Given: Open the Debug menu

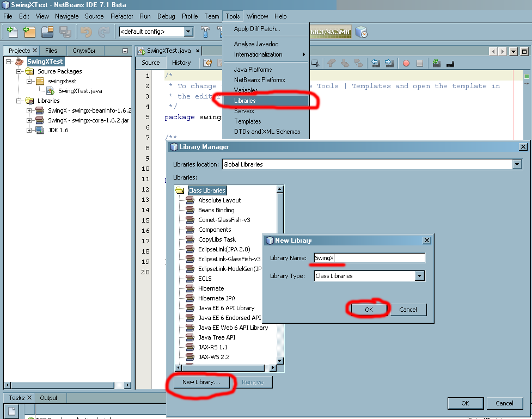Looking at the screenshot, I should coord(166,16).
